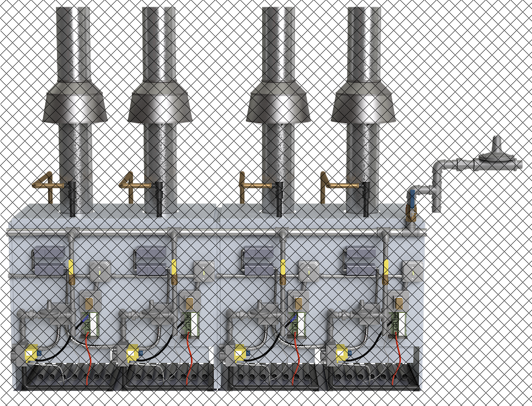The width and height of the screenshot is (532, 406).
Task: Select the louvered grille on the leftmost boiler
Action: (x=48, y=261)
